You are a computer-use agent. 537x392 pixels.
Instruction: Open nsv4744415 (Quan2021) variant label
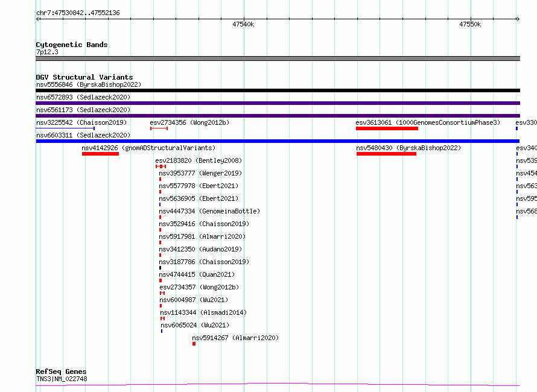coord(197,274)
